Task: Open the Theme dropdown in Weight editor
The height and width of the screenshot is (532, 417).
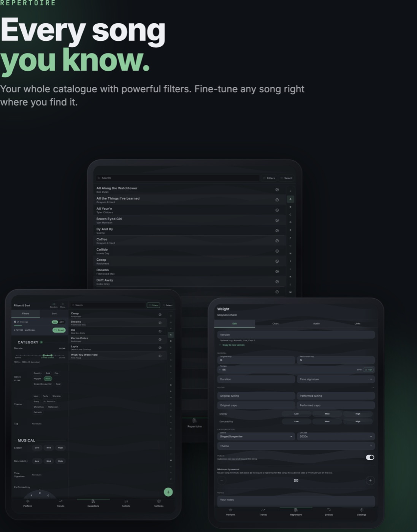Action: 296,446
